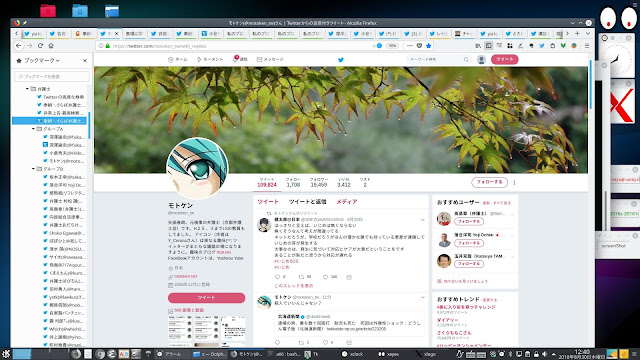Image resolution: width=640 pixels, height=360 pixels.
Task: Click the pink ツイート button under profile bio
Action: coord(206,298)
